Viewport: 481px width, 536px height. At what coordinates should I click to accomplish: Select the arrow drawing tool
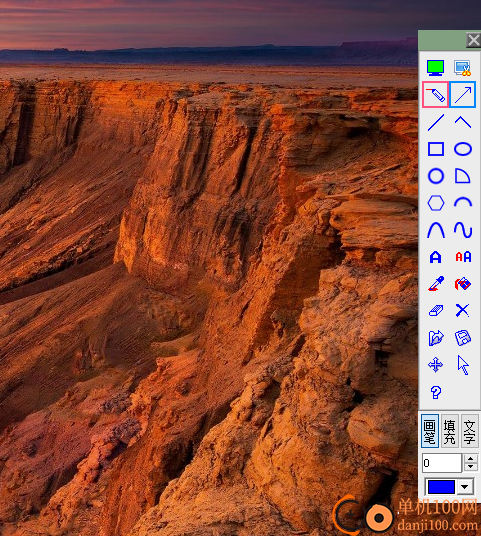coord(463,95)
